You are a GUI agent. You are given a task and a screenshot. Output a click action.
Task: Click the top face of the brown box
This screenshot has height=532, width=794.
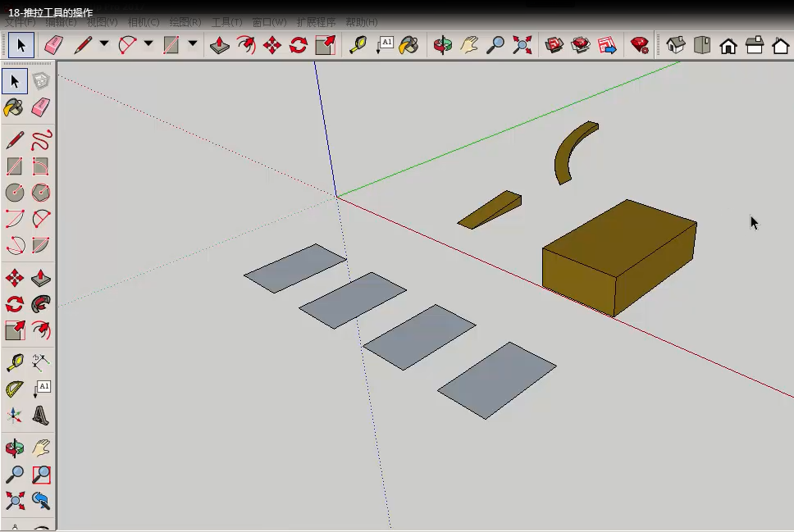point(621,236)
